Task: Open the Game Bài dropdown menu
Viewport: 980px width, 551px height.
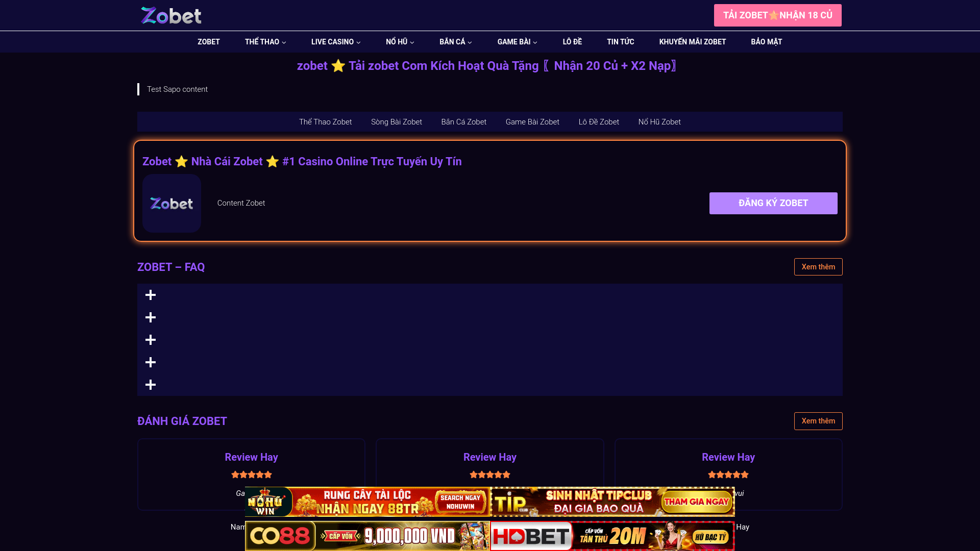Action: pos(518,42)
